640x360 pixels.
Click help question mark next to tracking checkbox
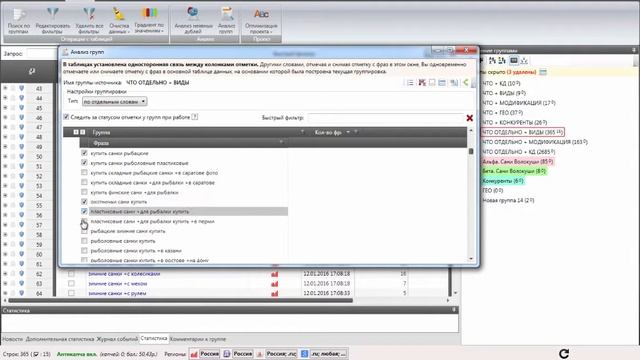tap(195, 117)
